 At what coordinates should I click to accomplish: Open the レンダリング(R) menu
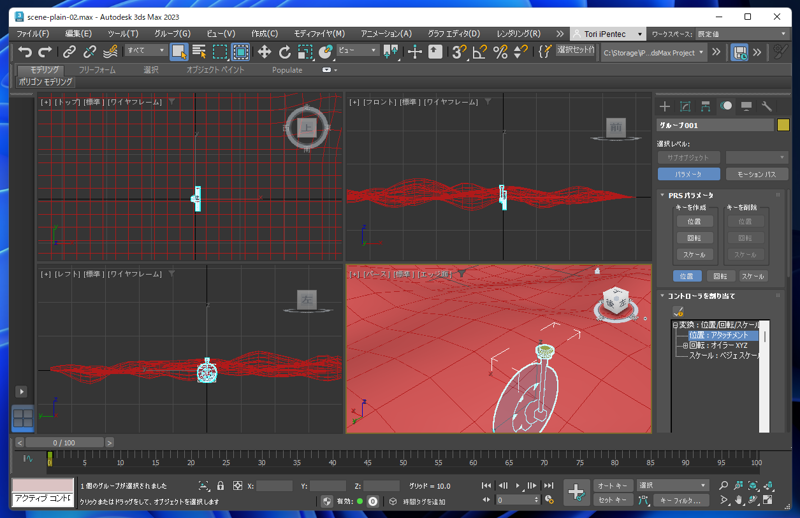click(x=518, y=34)
